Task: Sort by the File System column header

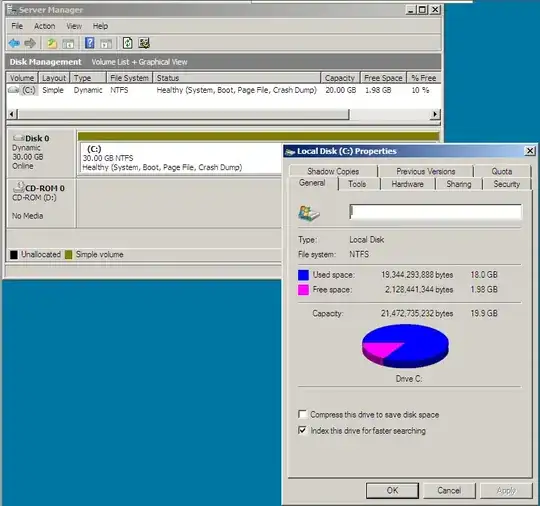Action: [129, 78]
